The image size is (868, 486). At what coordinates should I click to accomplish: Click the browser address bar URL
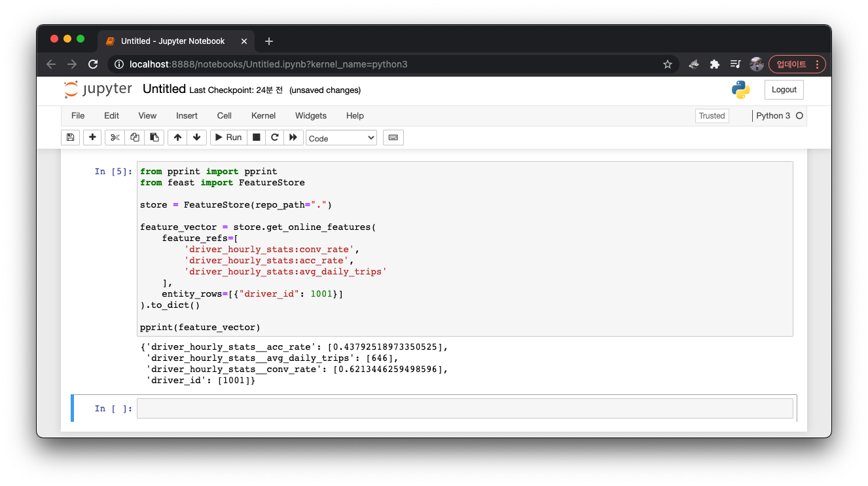click(268, 64)
